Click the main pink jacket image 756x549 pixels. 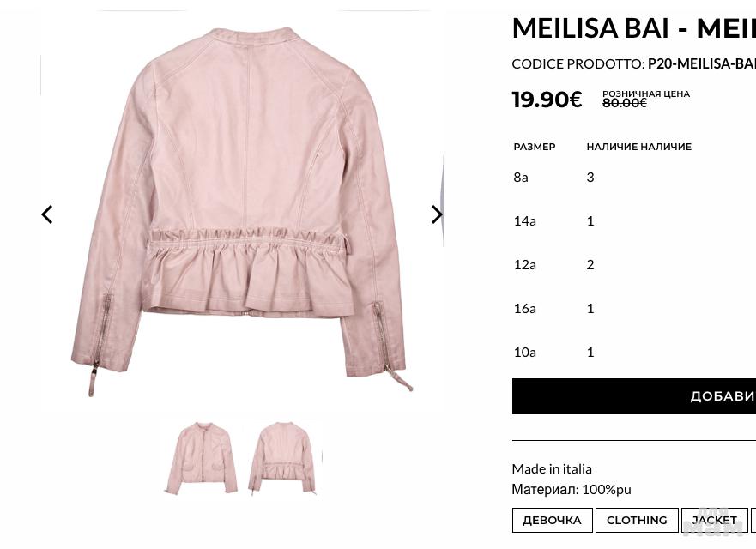241,211
